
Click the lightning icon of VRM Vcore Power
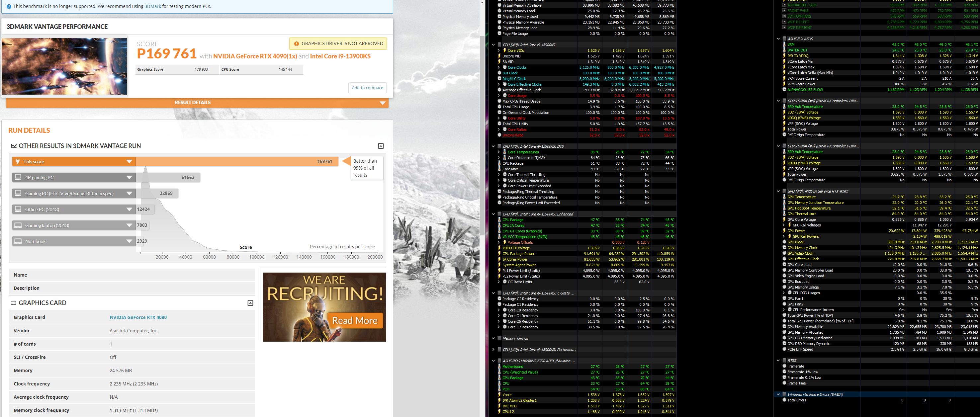click(784, 84)
